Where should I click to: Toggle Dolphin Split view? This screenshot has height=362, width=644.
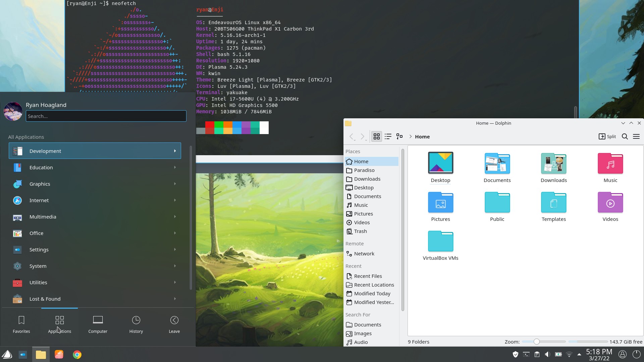[607, 136]
